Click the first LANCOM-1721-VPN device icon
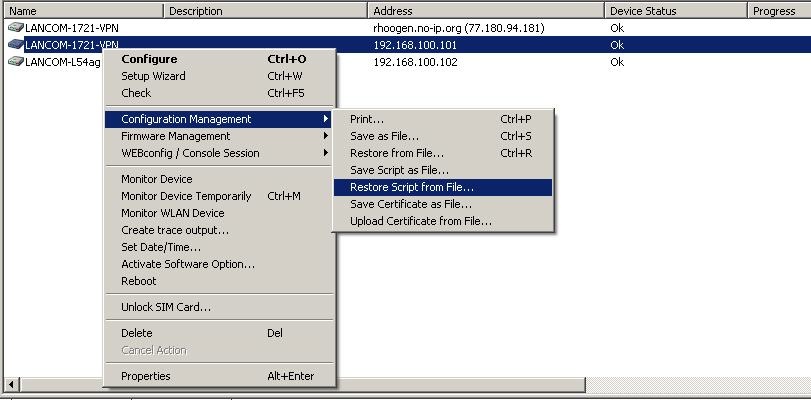The width and height of the screenshot is (811, 400). [15, 29]
